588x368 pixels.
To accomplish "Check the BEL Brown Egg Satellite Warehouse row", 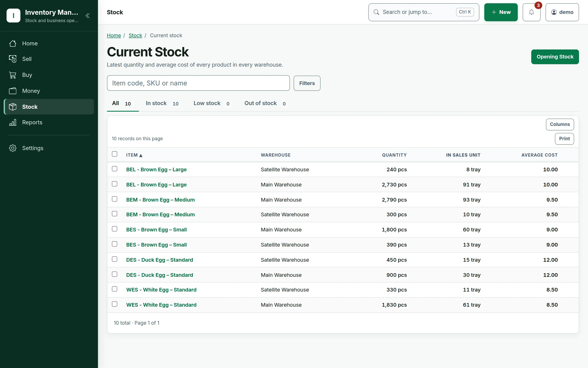I will coord(115,169).
